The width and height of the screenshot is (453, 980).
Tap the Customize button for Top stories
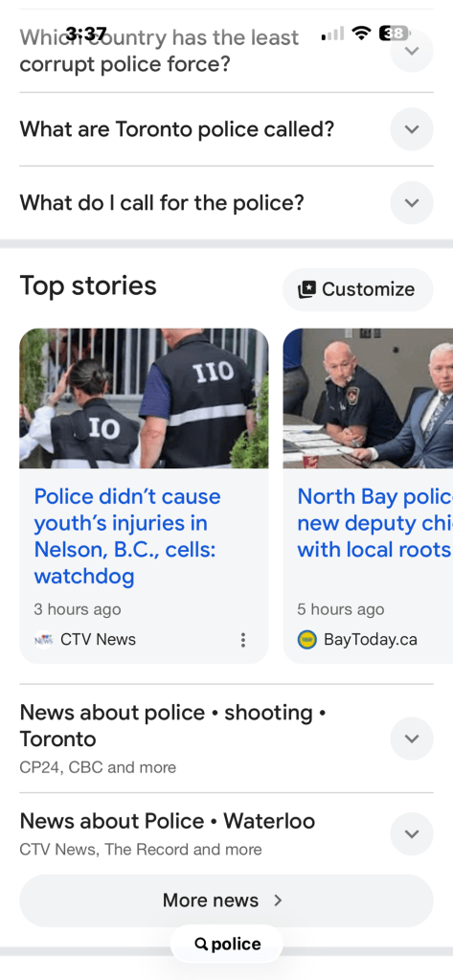pyautogui.click(x=358, y=289)
